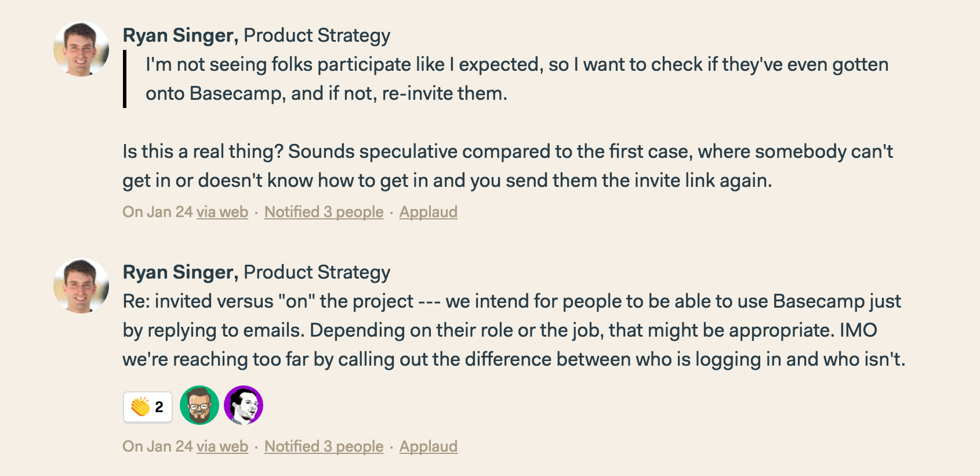Click the Ryan Singer name above 'Re: invited'
The image size is (980, 476).
pos(180,272)
